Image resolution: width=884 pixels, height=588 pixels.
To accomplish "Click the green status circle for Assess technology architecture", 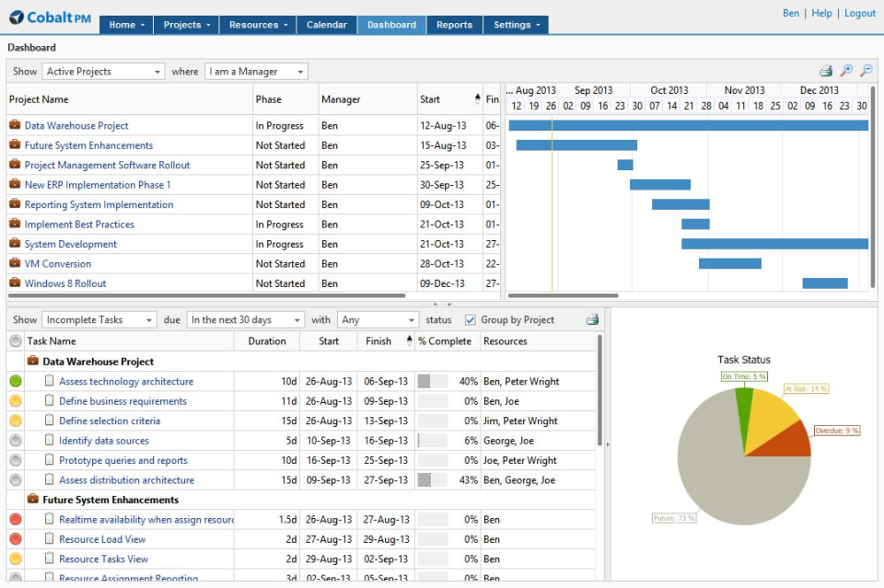I will pyautogui.click(x=16, y=381).
